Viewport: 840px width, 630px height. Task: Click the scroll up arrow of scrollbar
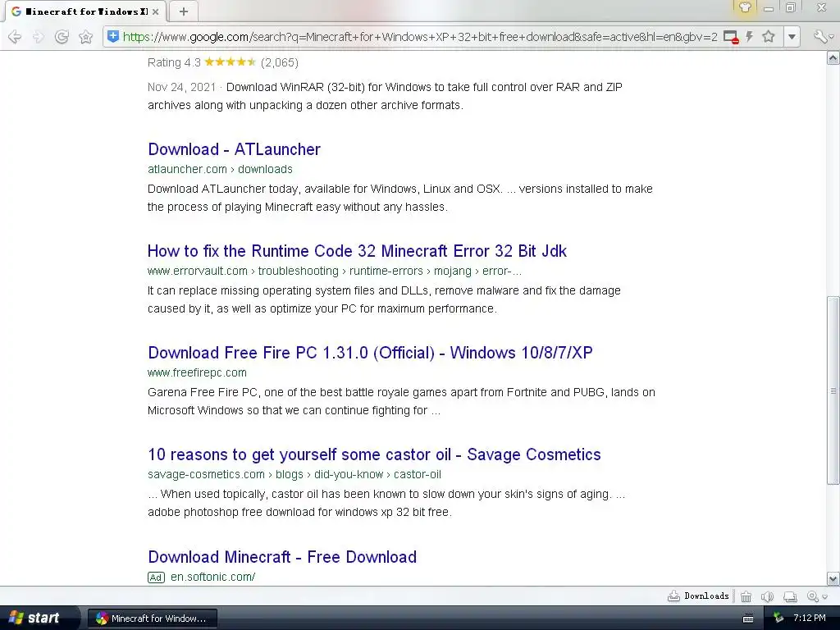[x=833, y=58]
